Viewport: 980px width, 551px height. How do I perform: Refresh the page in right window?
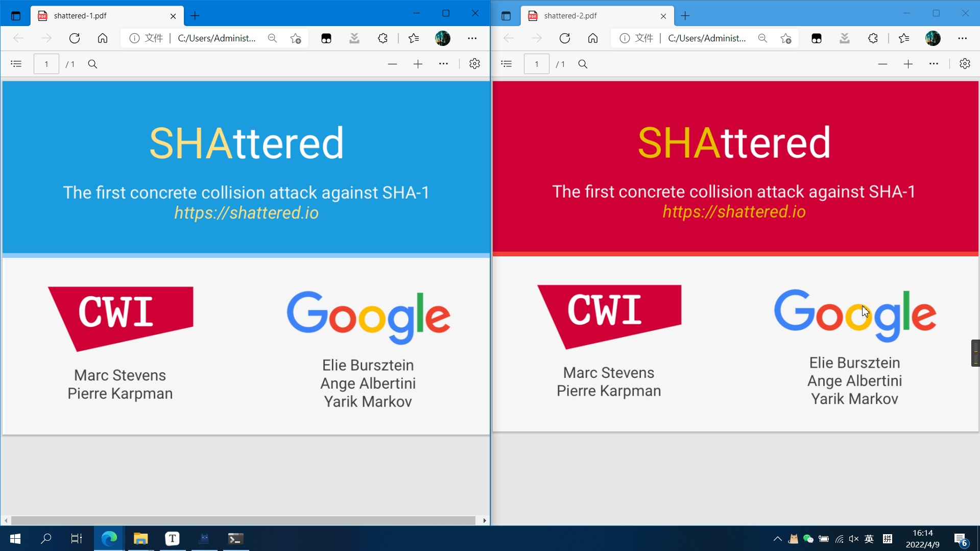(565, 38)
